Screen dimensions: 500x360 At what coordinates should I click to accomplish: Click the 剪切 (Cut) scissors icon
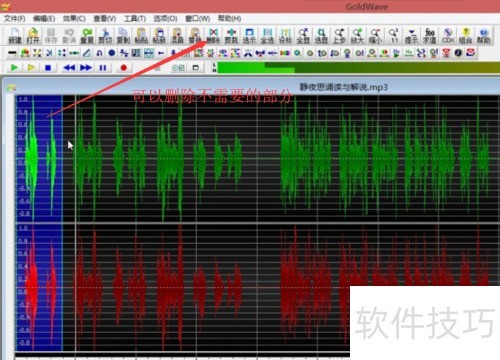[105, 36]
